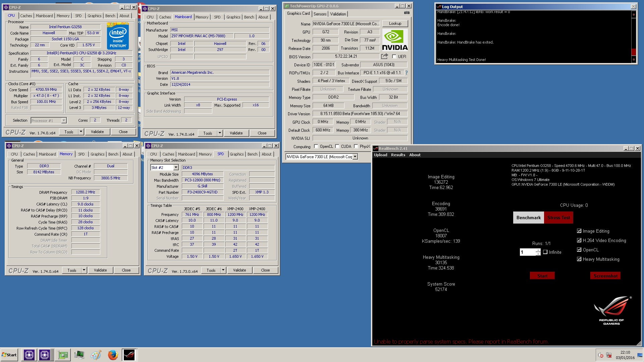Click the Intel Pentium logo in CPU-Z
644x362 pixels.
point(118,36)
